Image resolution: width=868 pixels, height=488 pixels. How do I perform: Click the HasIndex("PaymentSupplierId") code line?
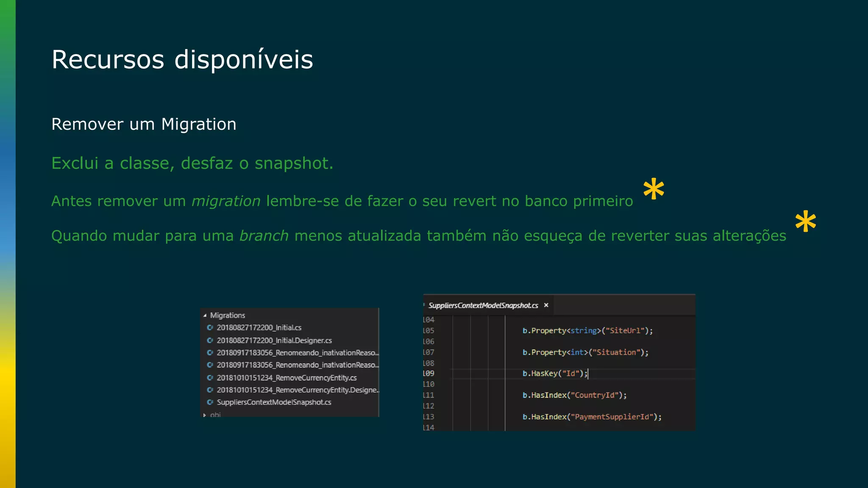(592, 416)
